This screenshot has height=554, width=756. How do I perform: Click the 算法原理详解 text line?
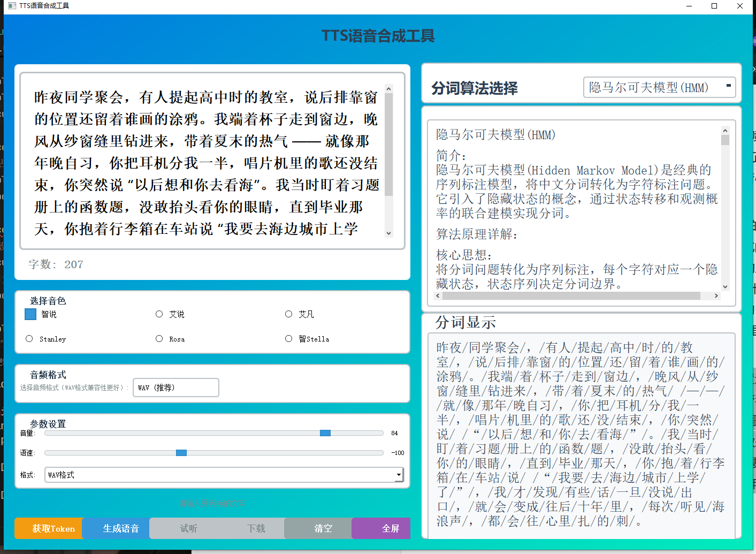477,234
